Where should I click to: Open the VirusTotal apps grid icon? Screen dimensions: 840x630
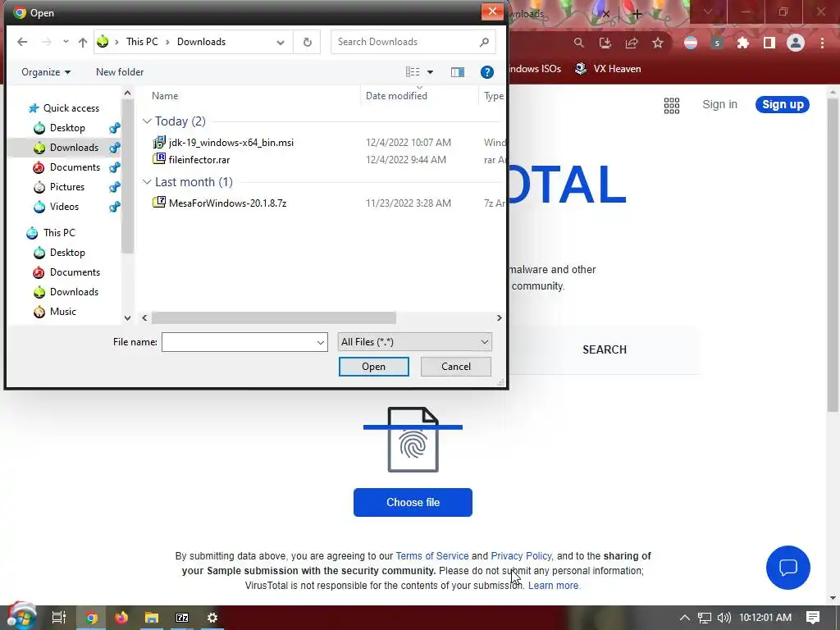[x=671, y=106]
